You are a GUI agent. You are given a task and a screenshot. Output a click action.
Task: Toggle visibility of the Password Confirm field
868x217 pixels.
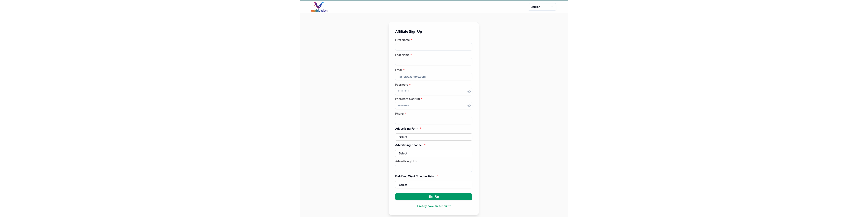(469, 106)
